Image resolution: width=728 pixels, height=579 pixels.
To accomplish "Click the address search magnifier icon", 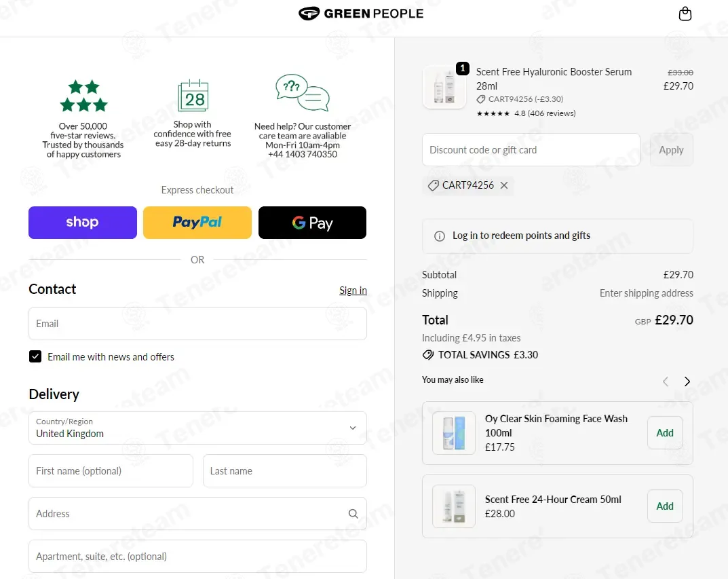I will point(353,514).
